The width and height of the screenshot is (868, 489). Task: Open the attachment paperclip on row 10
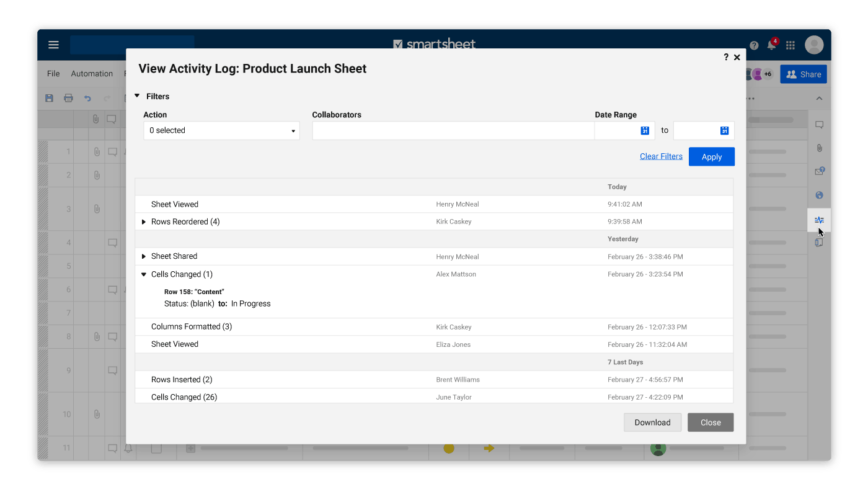coord(97,414)
